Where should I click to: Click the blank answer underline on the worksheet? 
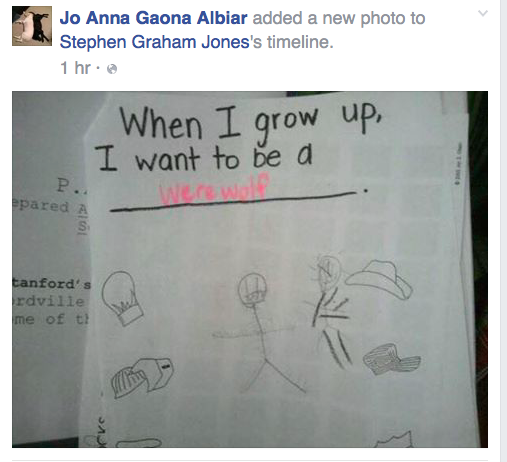[233, 201]
